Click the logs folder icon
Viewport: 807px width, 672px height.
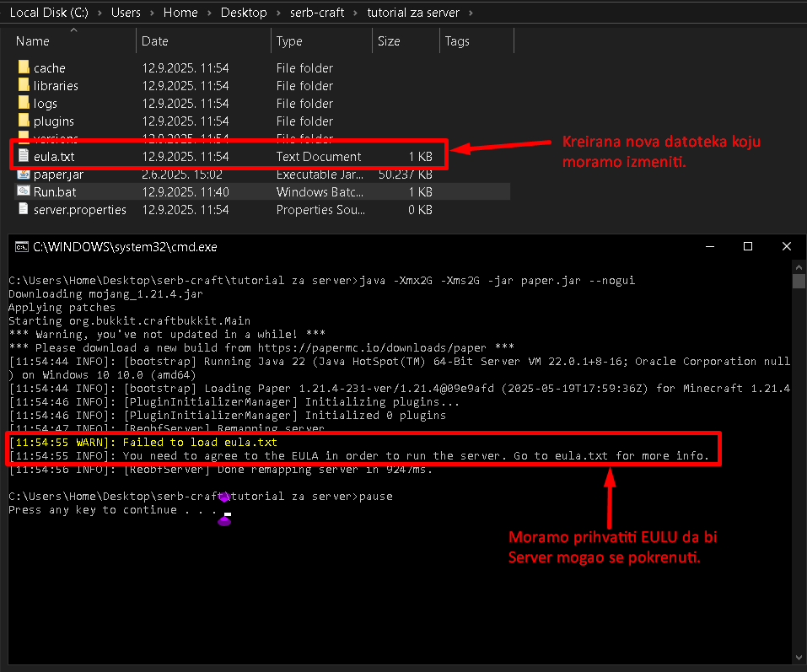tap(24, 103)
